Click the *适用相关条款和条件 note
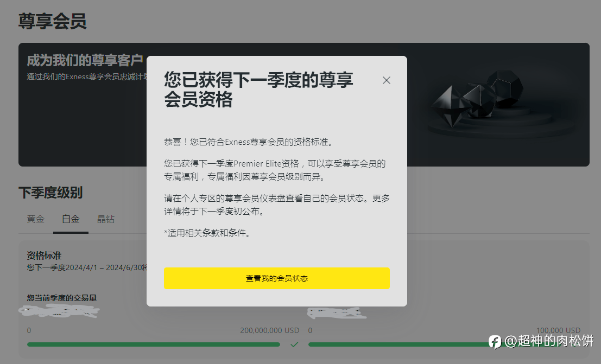 (x=208, y=233)
